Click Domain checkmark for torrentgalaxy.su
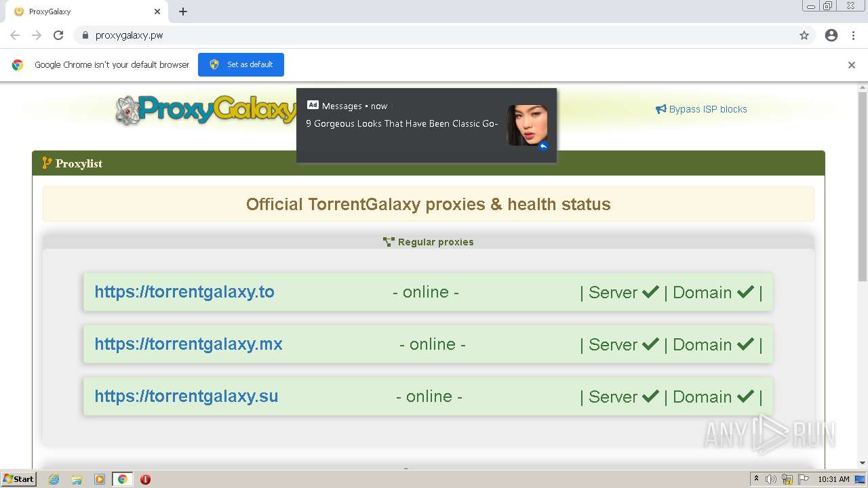This screenshot has height=488, width=868. (x=745, y=396)
